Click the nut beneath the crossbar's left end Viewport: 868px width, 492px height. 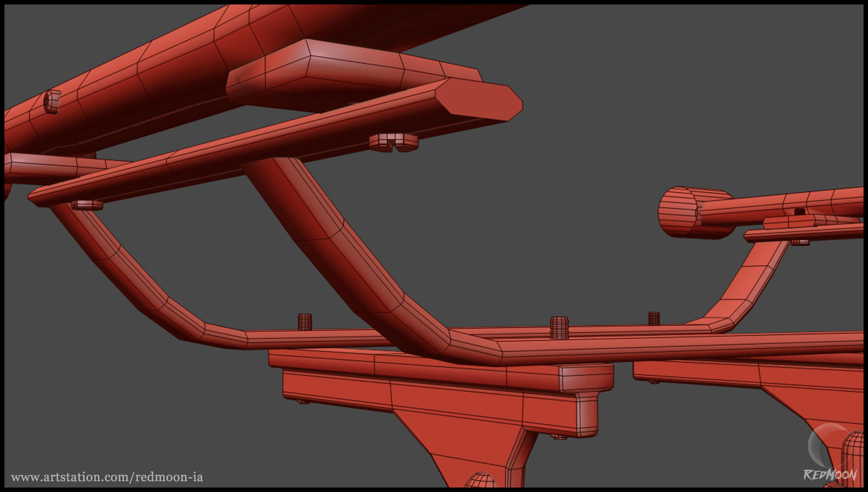tap(87, 205)
